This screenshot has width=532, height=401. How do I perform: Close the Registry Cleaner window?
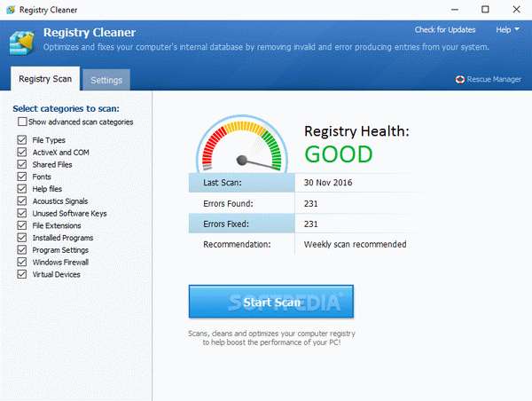(516, 10)
